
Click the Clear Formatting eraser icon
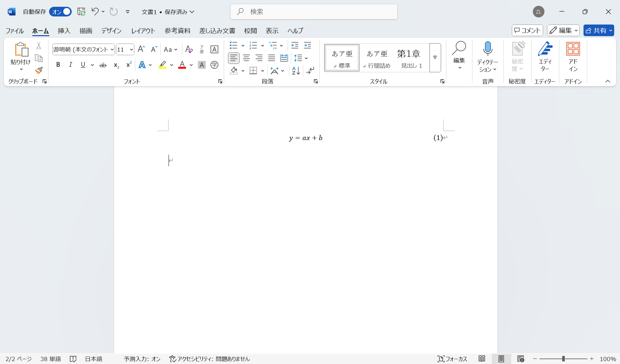click(189, 49)
